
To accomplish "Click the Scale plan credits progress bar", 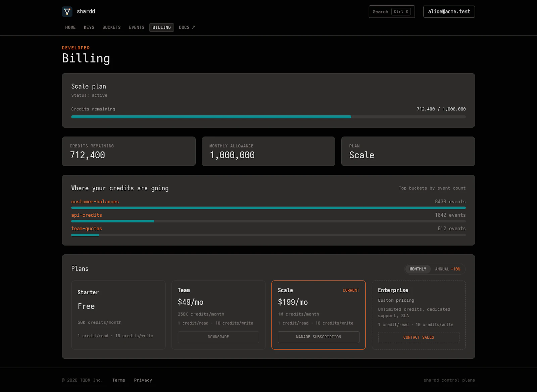I will tap(268, 117).
